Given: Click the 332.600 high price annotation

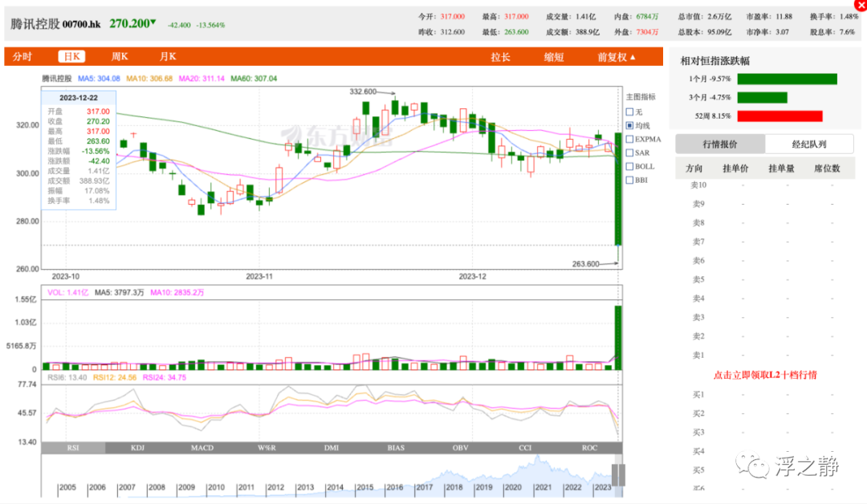Looking at the screenshot, I should (x=363, y=91).
